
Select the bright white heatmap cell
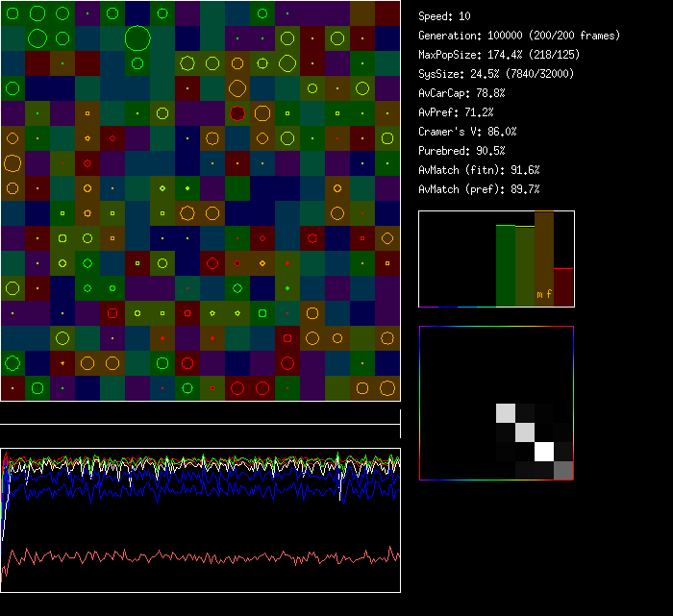point(544,451)
